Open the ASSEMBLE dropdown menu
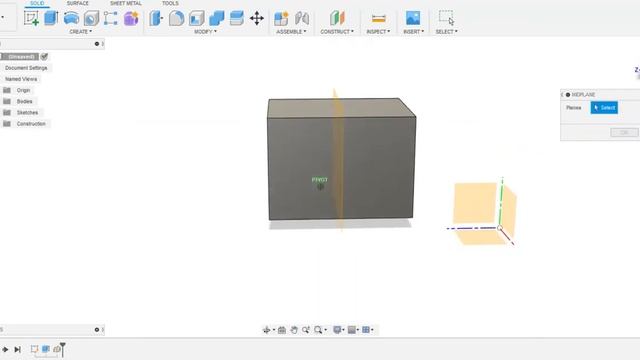 click(x=291, y=31)
